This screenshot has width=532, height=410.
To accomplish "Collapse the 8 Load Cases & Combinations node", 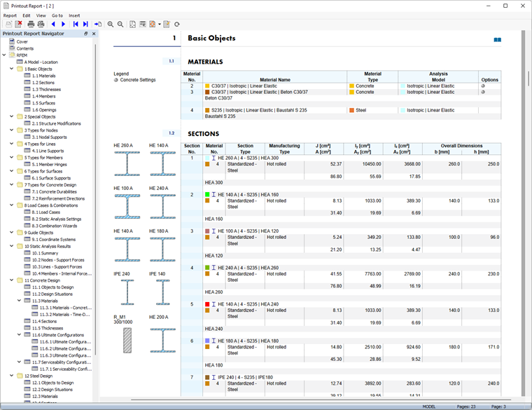I will pos(11,205).
